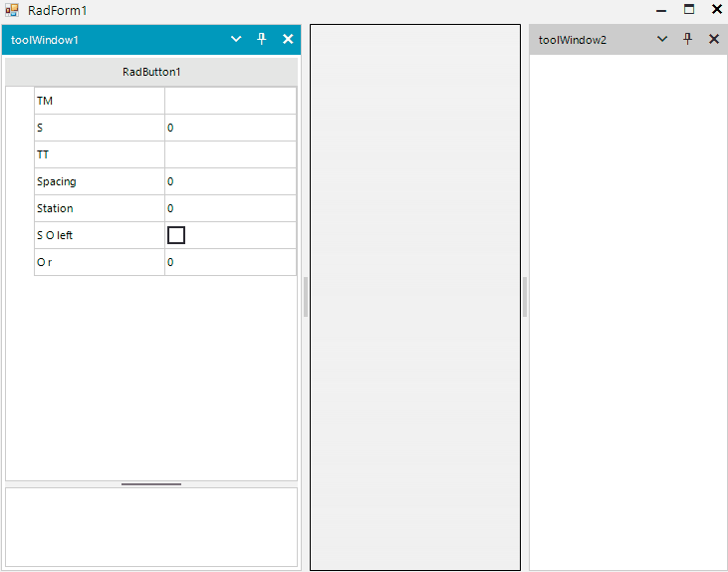Select the TT property row label
This screenshot has height=572, width=728.
click(100, 154)
